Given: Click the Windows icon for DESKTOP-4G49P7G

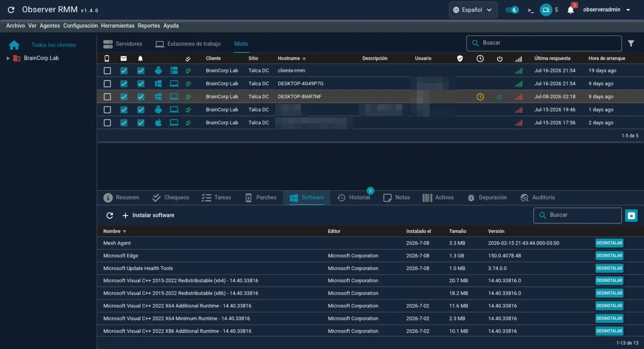Looking at the screenshot, I should (x=158, y=84).
